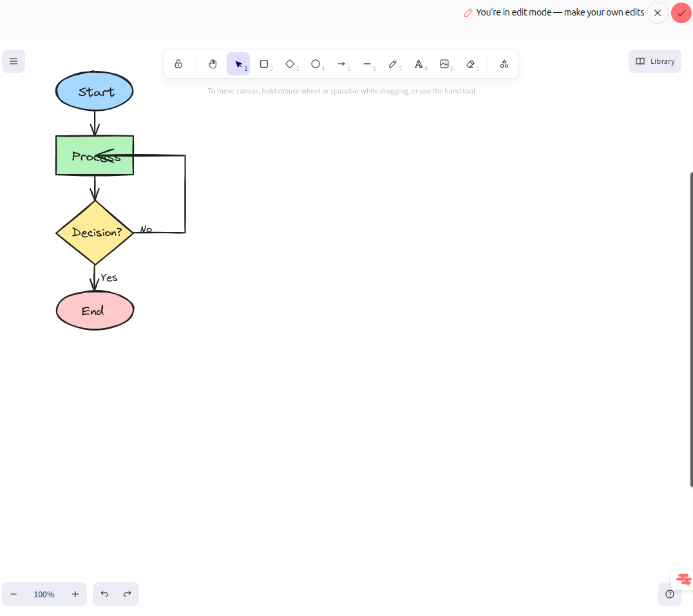Select the Ellipse tool
Screen dimensions: 693x616
click(316, 64)
